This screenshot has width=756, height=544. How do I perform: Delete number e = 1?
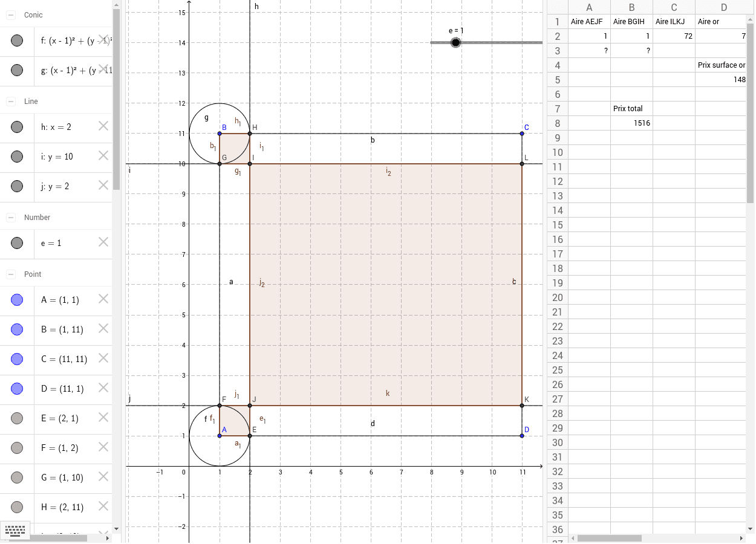tap(103, 242)
